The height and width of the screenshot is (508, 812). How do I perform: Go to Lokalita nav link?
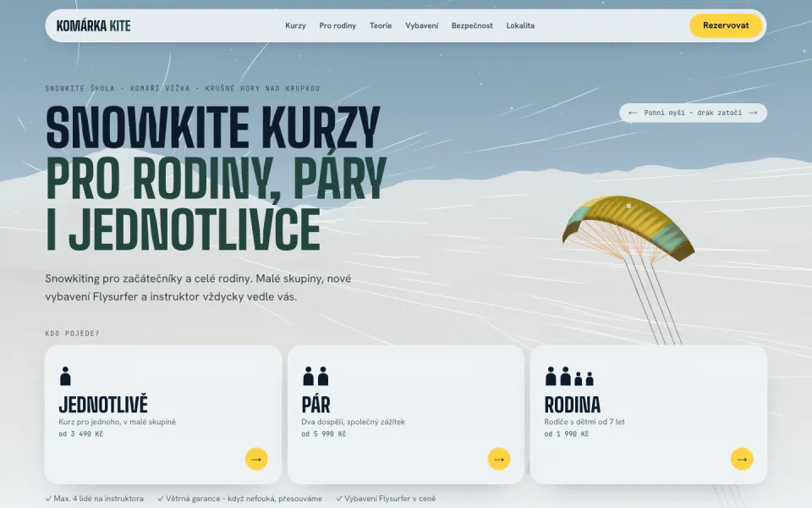pyautogui.click(x=520, y=25)
